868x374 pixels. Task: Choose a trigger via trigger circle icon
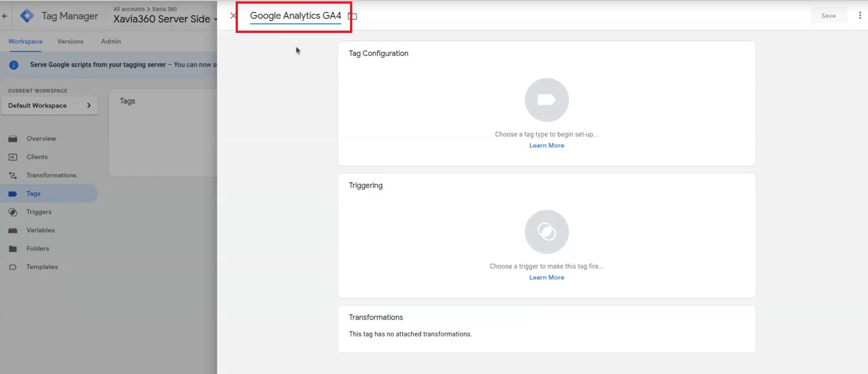coord(547,232)
